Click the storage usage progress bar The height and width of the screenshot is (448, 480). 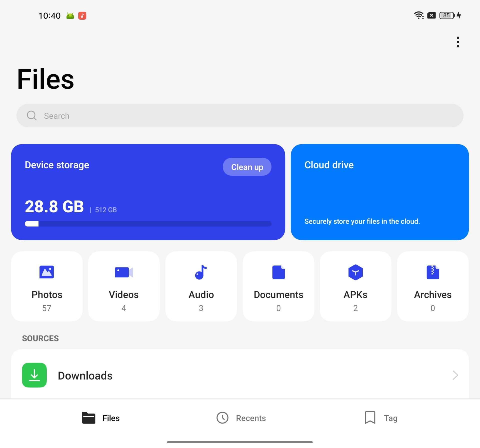[148, 224]
